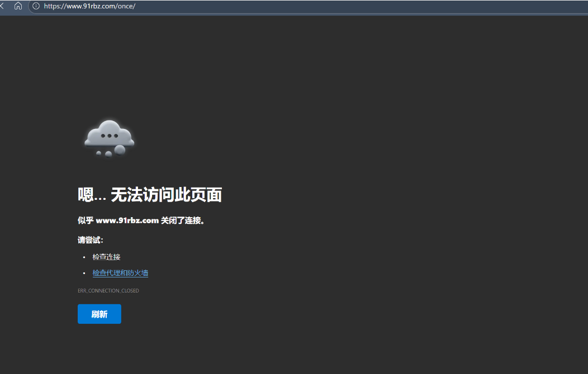The image size is (588, 374).
Task: Click the 无法访问此页面 heading
Action: click(166, 195)
